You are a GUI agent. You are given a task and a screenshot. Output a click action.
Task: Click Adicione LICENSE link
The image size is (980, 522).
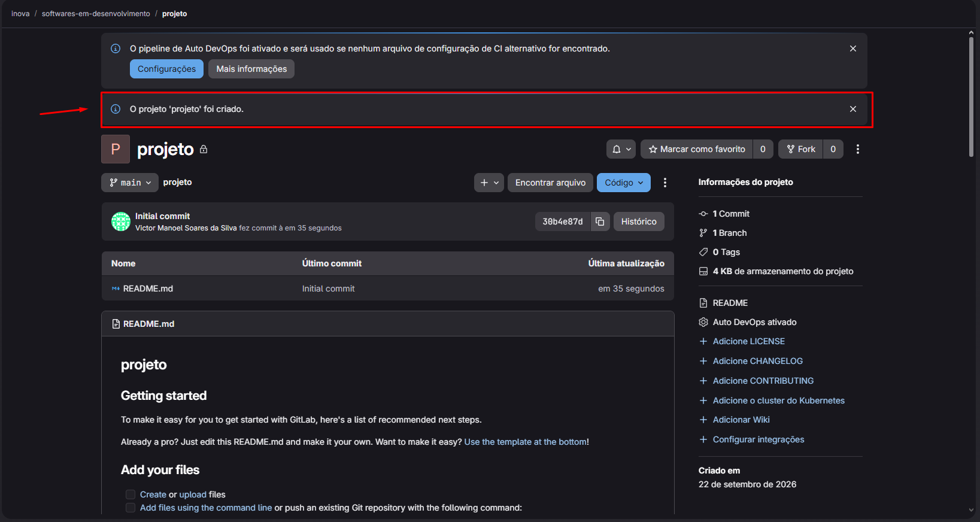(748, 341)
